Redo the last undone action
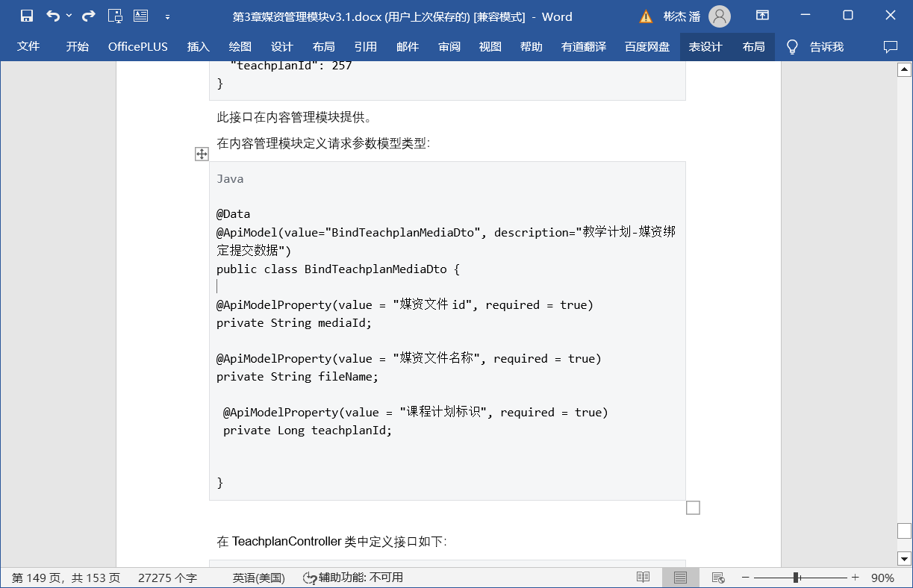Viewport: 913px width, 588px height. coord(88,16)
